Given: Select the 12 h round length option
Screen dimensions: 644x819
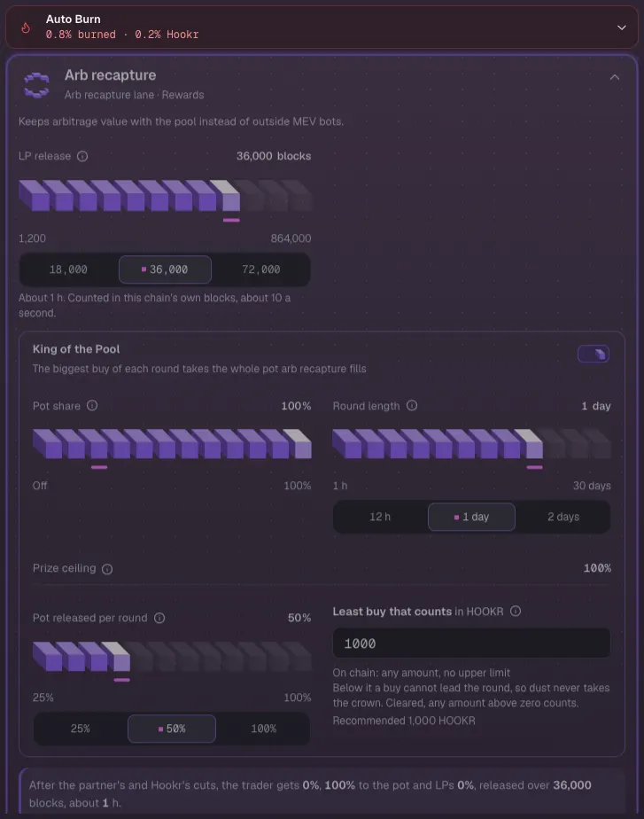Looking at the screenshot, I should [380, 517].
